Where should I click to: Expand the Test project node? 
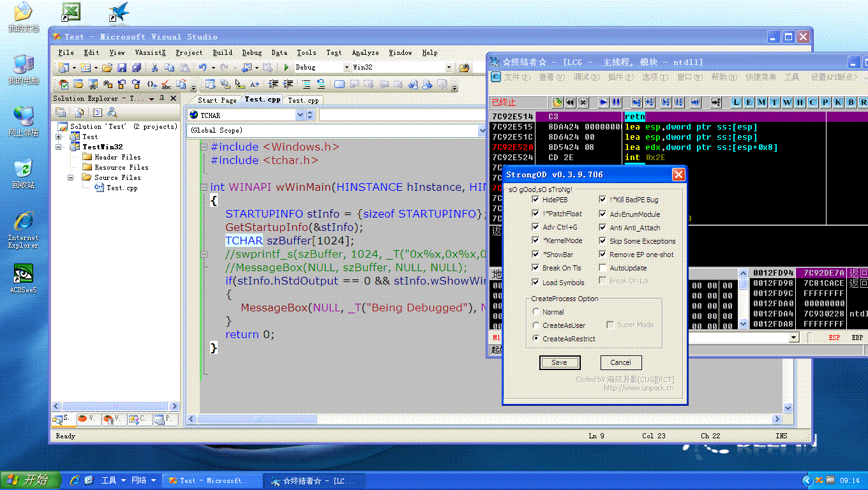[59, 137]
